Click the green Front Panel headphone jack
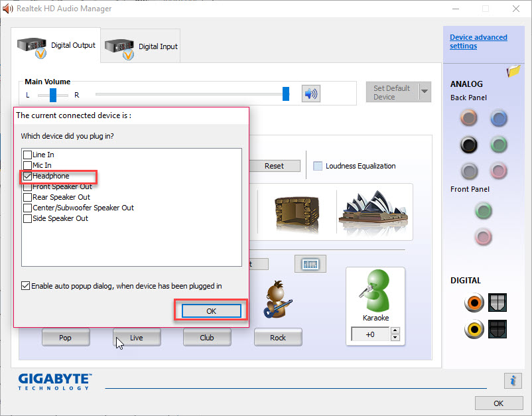 [x=483, y=210]
